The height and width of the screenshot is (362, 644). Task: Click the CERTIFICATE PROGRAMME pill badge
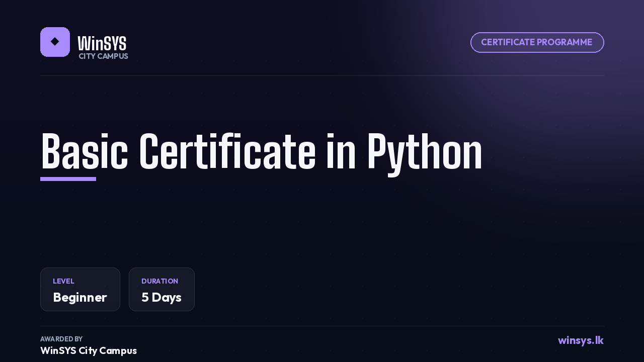pyautogui.click(x=537, y=42)
